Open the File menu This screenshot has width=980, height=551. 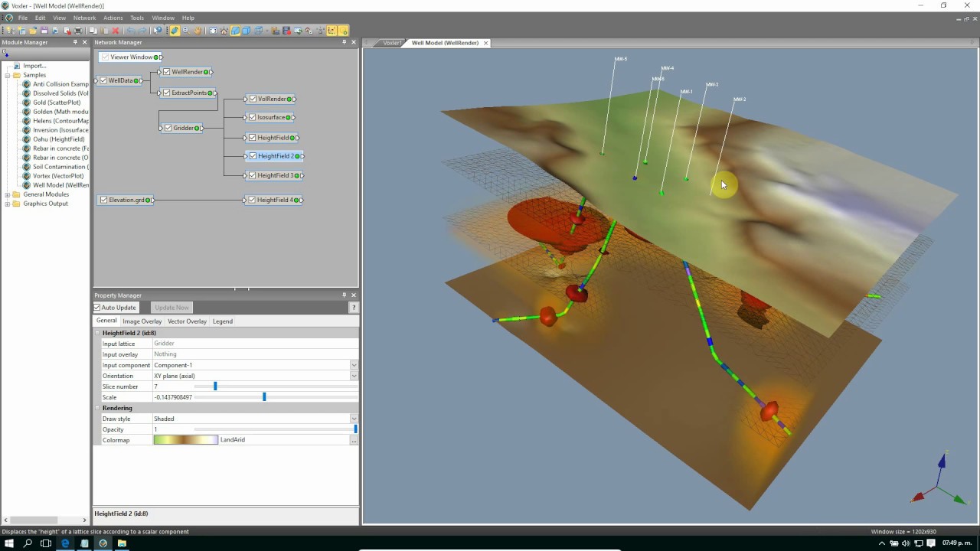coord(22,18)
